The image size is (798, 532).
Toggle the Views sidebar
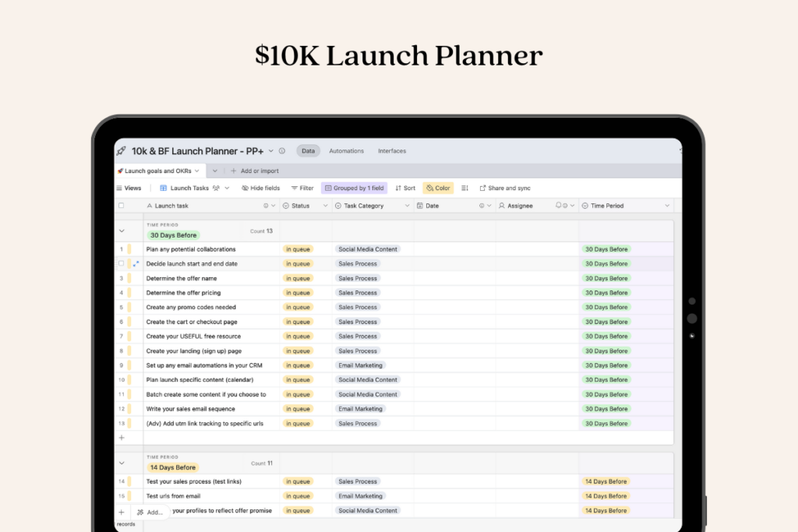tap(129, 188)
